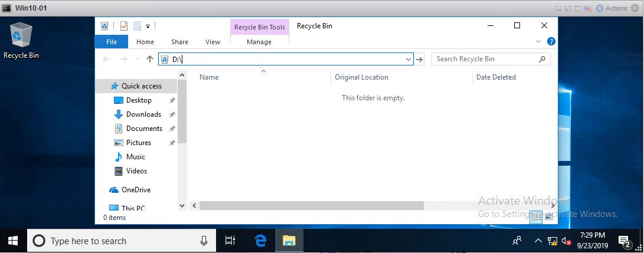
Task: Switch to Large icons view
Action: (x=549, y=218)
